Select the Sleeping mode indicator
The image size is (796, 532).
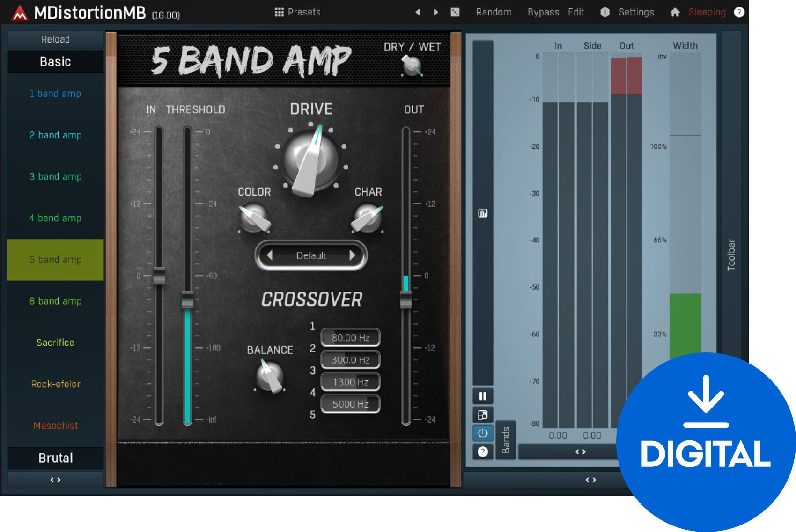[x=706, y=12]
